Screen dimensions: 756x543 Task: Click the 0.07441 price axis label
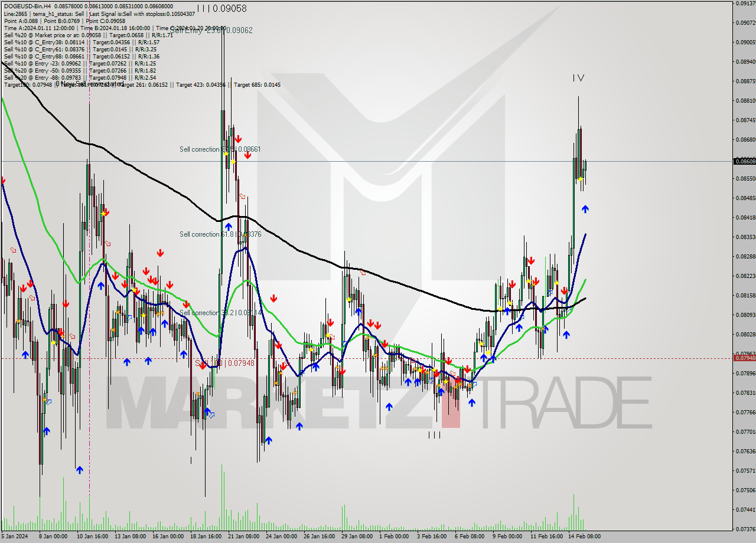point(745,510)
